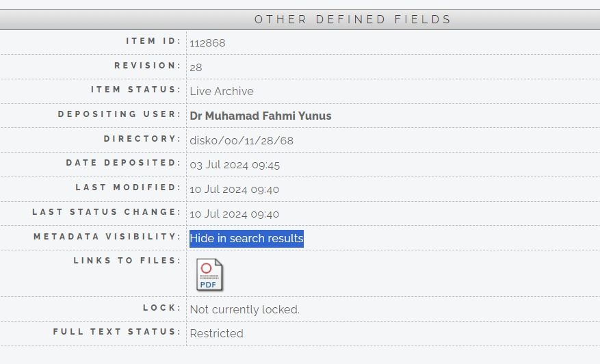
Task: Click the Item ID label
Action: [153, 41]
